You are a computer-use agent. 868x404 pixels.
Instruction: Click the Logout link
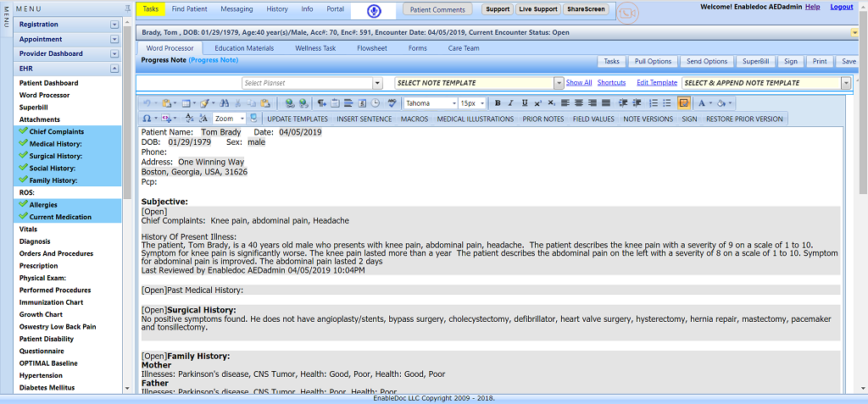842,7
